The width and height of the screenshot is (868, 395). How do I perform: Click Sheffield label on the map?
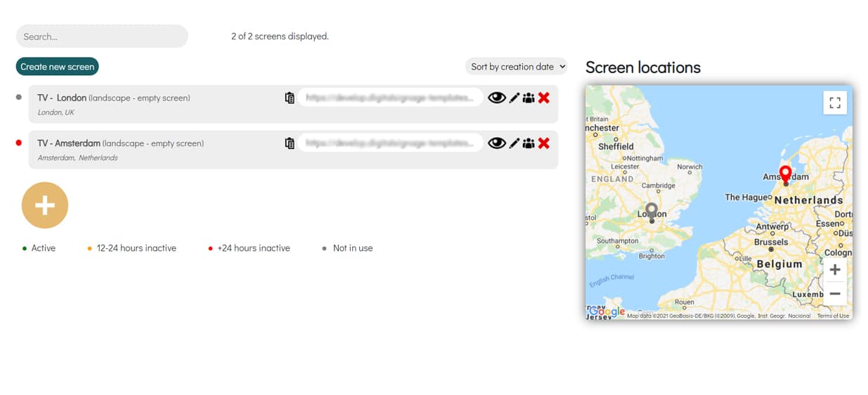[x=616, y=146]
